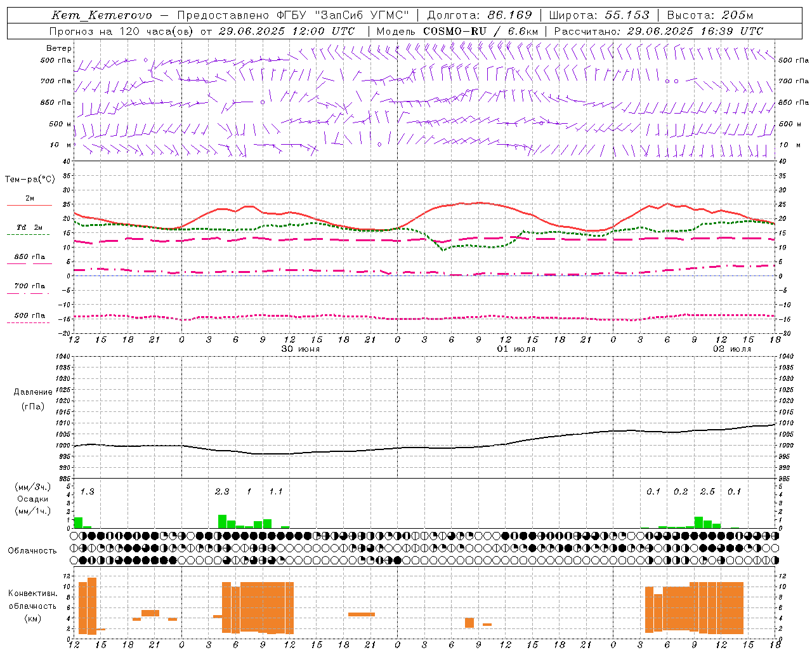Viewport: 812px width, 650px height.
Task: Click the "02 июля" date label
Action: coord(732,349)
